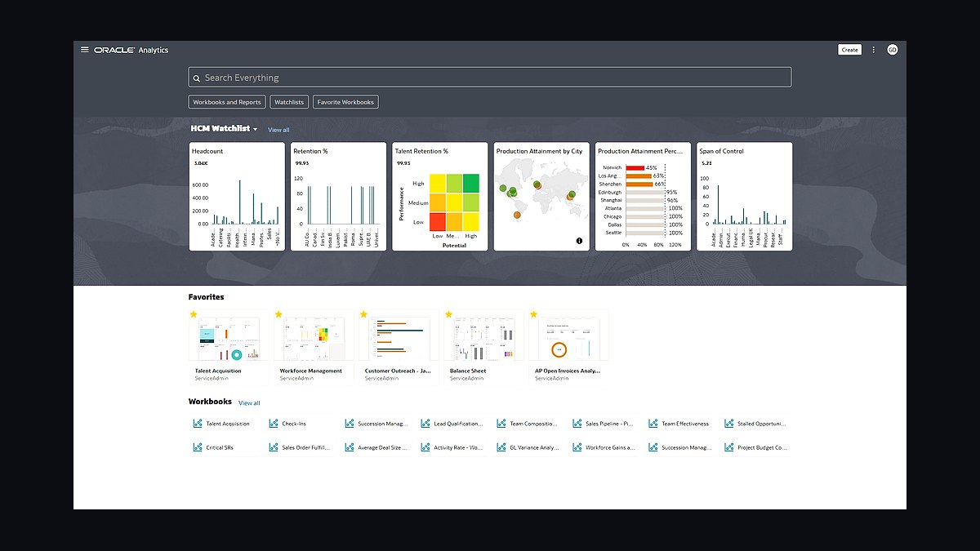
Task: Select the Favorite Workbooks filter
Action: [x=346, y=102]
